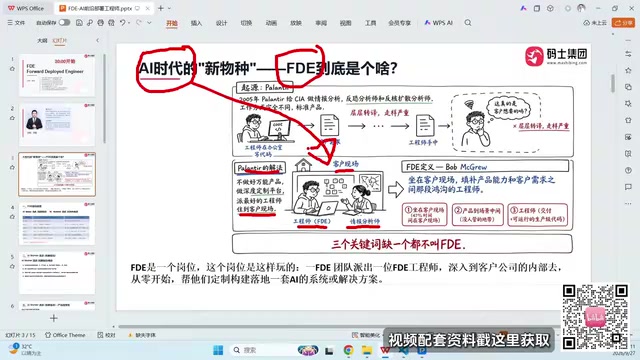Click the slide title text FDE到底是个啥
Screen dimensions: 640x360
coord(342,68)
